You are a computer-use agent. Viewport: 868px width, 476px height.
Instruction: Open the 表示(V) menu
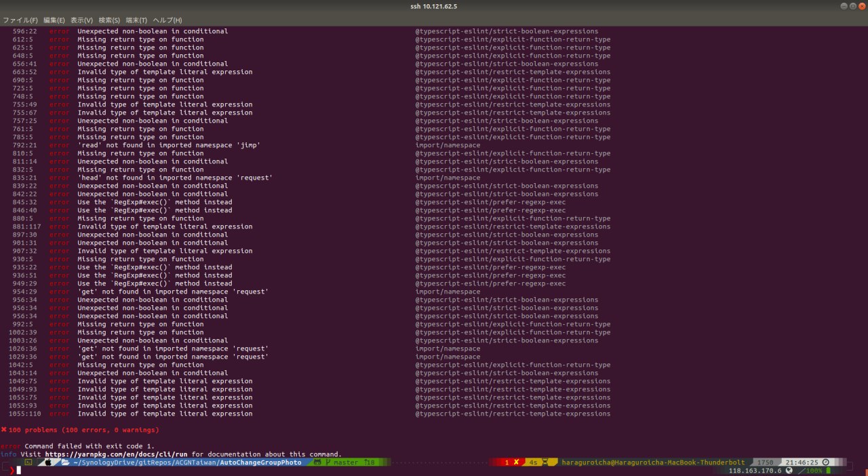pyautogui.click(x=81, y=20)
